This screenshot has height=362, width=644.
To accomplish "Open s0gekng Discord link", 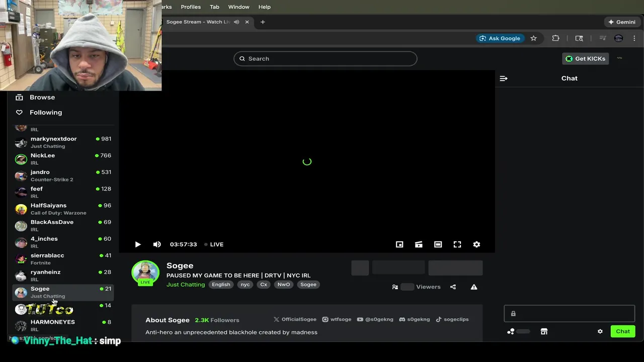I will click(x=414, y=319).
